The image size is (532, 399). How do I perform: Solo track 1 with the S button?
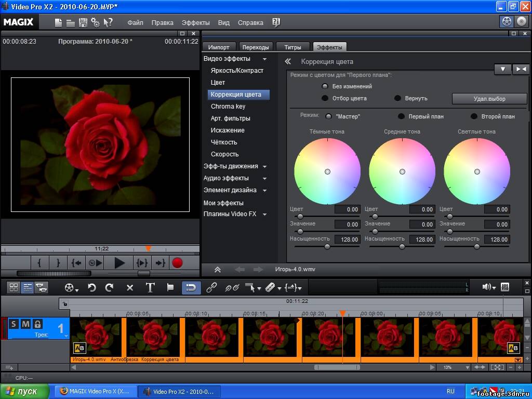tap(13, 324)
